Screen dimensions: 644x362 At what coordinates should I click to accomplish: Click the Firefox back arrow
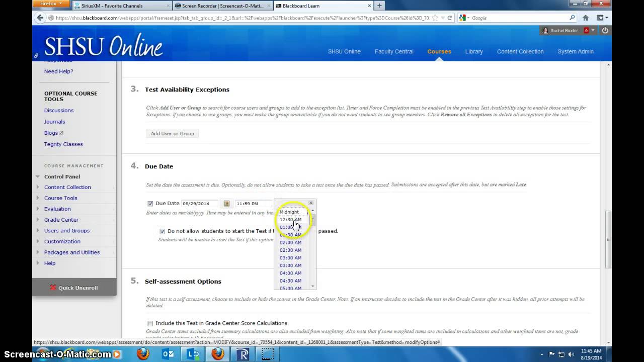[40, 18]
